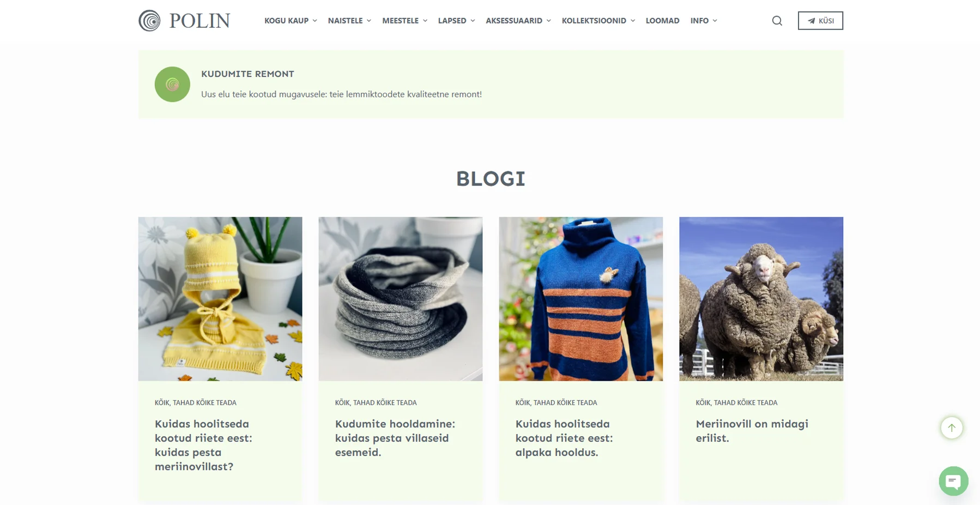The width and height of the screenshot is (980, 505).
Task: Expand the MEESTELE dropdown menu
Action: tap(404, 21)
